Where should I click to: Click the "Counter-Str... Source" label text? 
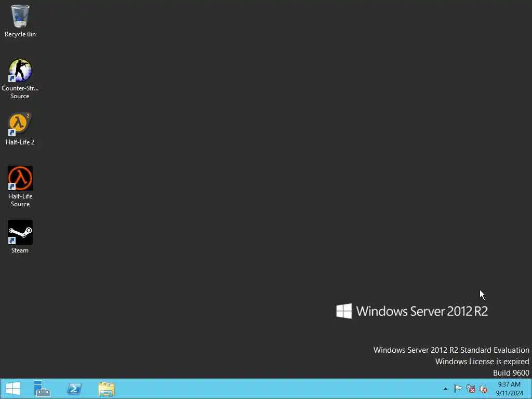[x=20, y=92]
